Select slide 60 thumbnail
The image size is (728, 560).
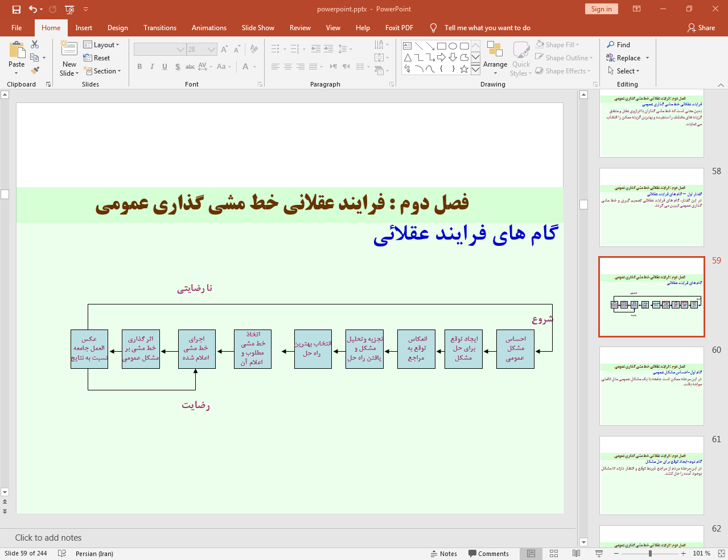point(651,386)
